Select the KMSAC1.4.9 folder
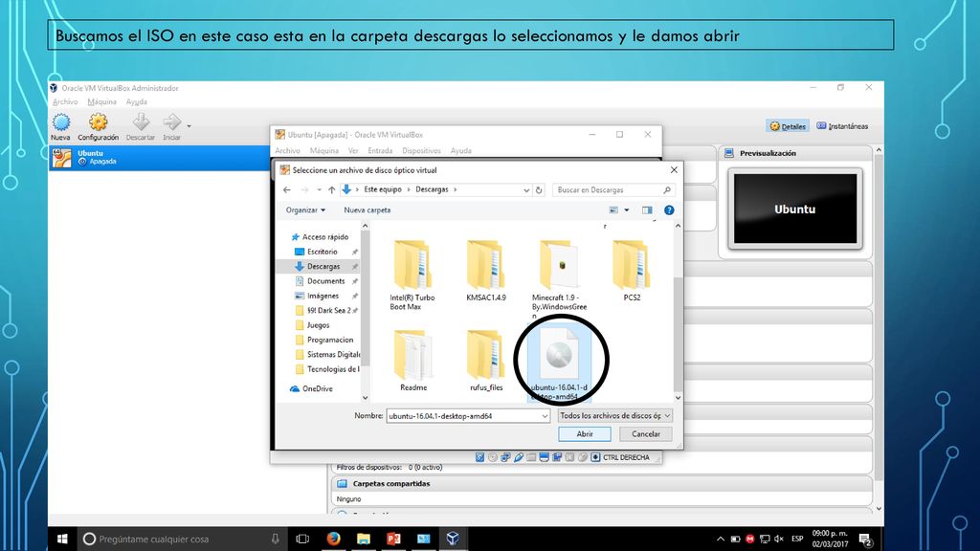The image size is (980, 551). (485, 271)
